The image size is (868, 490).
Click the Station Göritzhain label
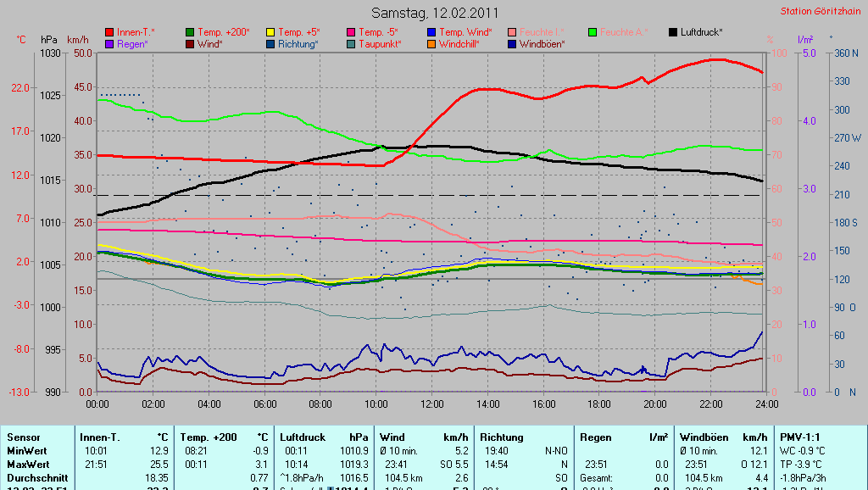(820, 11)
